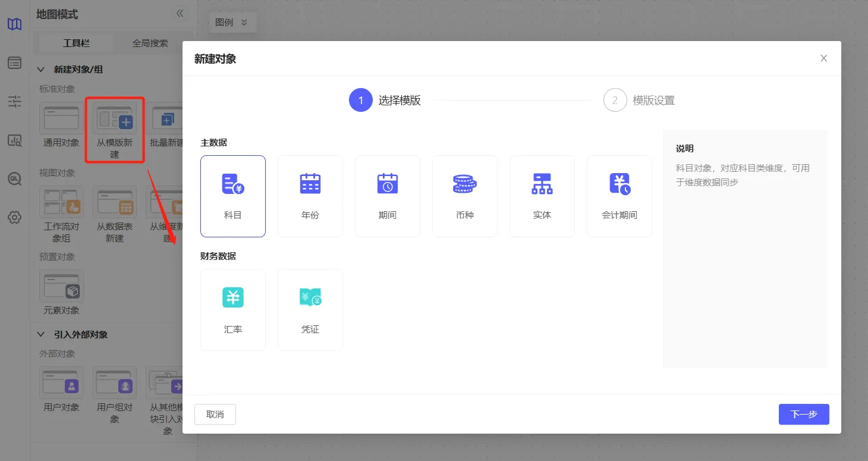This screenshot has width=868, height=461.
Task: Pick the 期间 template card
Action: 387,184
